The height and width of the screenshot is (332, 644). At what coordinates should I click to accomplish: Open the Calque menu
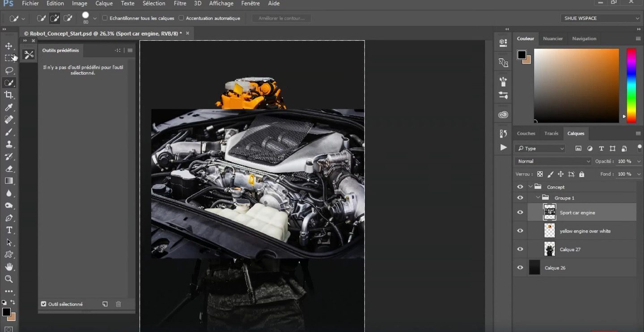click(104, 4)
